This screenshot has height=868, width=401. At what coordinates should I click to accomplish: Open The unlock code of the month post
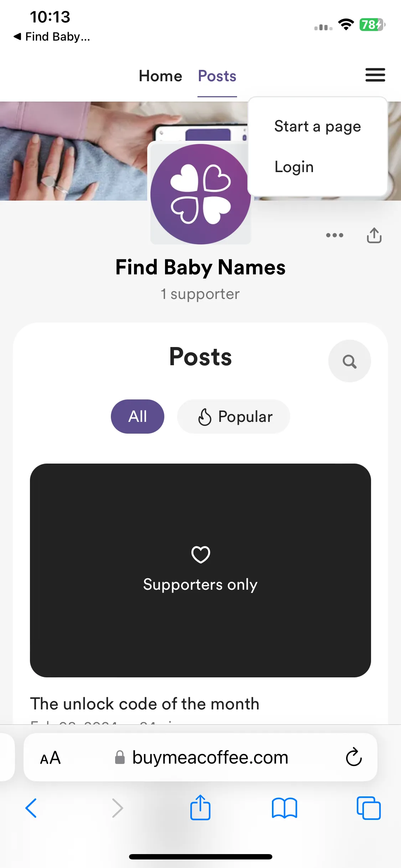click(x=145, y=704)
